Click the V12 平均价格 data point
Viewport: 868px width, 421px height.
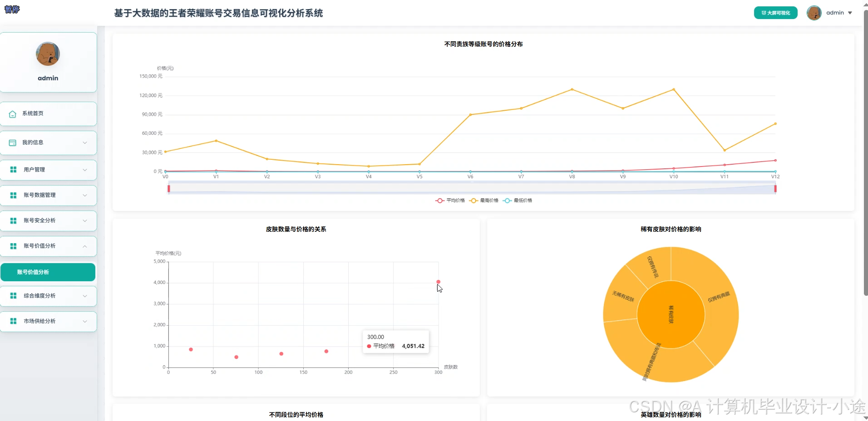coord(775,160)
